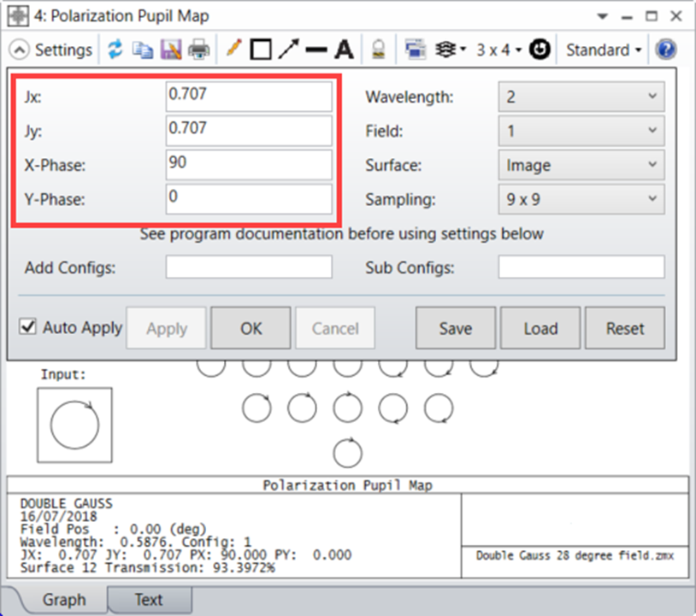696x616 pixels.
Task: Switch to the Text tab
Action: [150, 599]
